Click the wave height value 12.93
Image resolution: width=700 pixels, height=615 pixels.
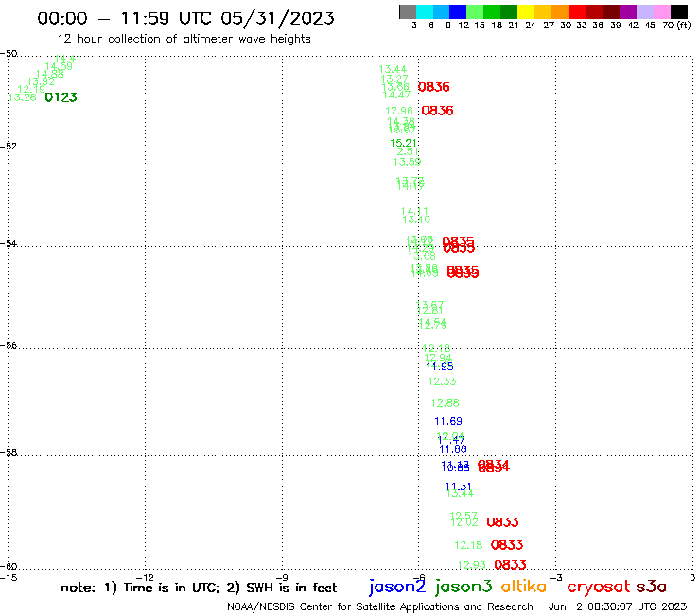[472, 565]
